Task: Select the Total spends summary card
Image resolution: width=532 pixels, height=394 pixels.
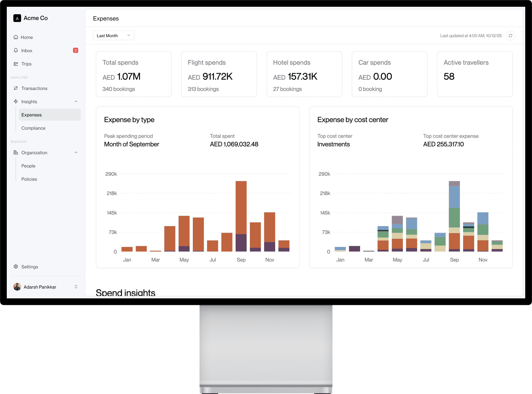Action: 134,74
